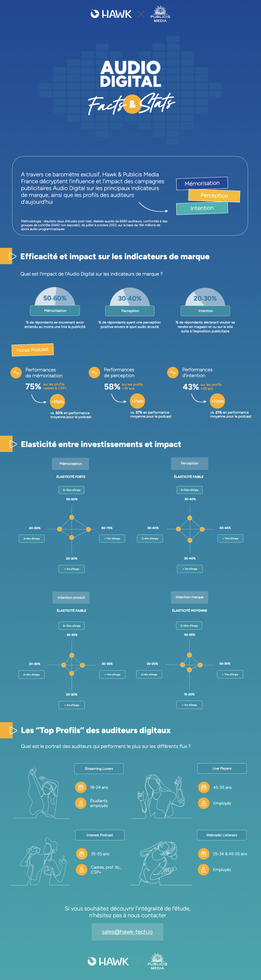
Task: Click the audio wave icon for mémorisation performance
Action: (16, 373)
